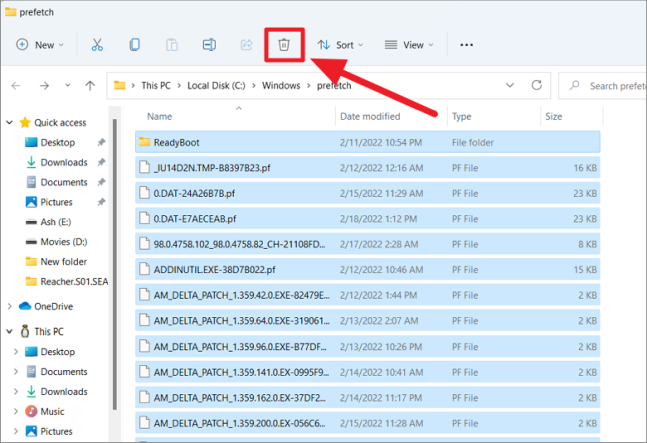Click the Up arrow navigation button
The image size is (647, 443).
[x=90, y=86]
